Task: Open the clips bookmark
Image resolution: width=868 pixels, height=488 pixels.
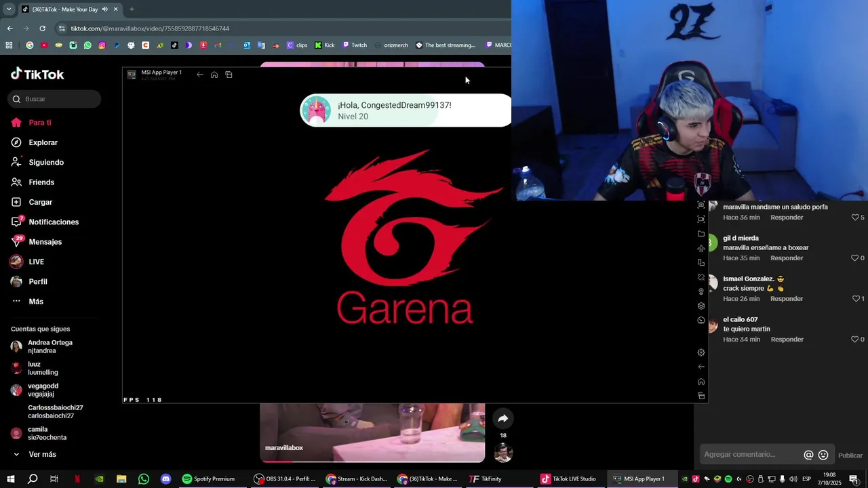Action: pyautogui.click(x=297, y=45)
